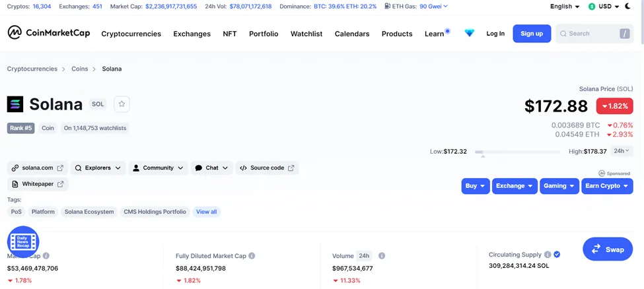Click the SOL ticker badge
Screen dimensions: 644x289
pyautogui.click(x=98, y=104)
